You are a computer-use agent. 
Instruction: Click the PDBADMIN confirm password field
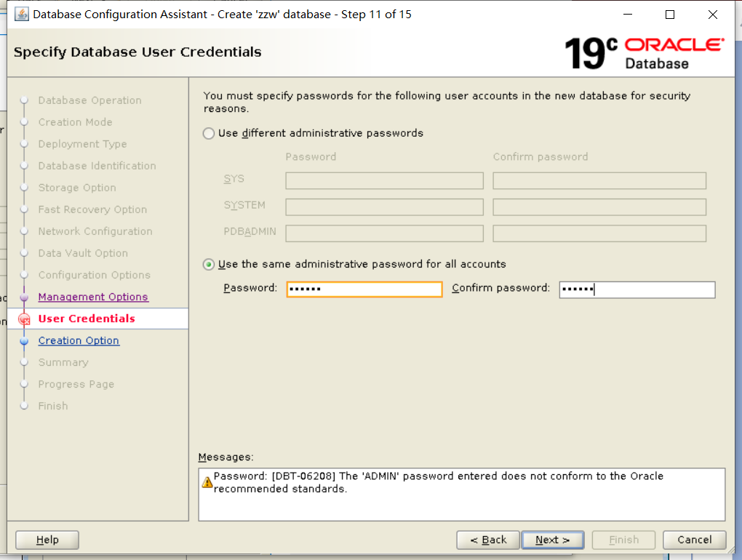(599, 233)
